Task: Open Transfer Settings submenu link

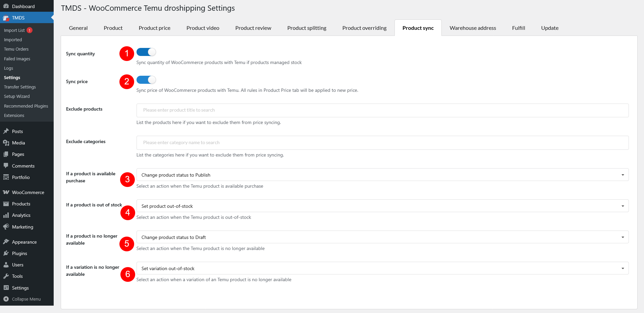Action: 20,87
